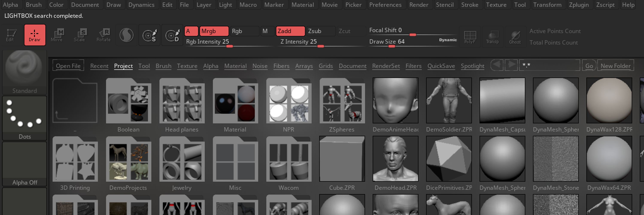The width and height of the screenshot is (644, 215).
Task: Go to next LightBox page arrow
Action: pyautogui.click(x=511, y=65)
